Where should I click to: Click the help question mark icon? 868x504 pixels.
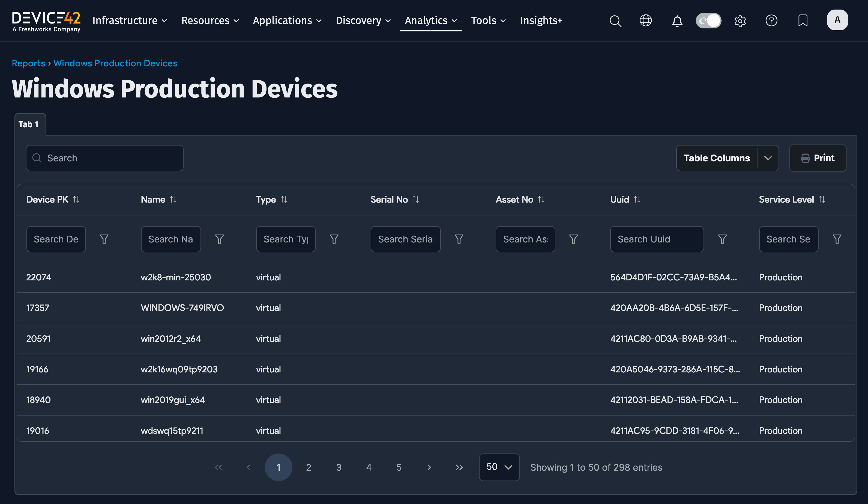pos(771,21)
